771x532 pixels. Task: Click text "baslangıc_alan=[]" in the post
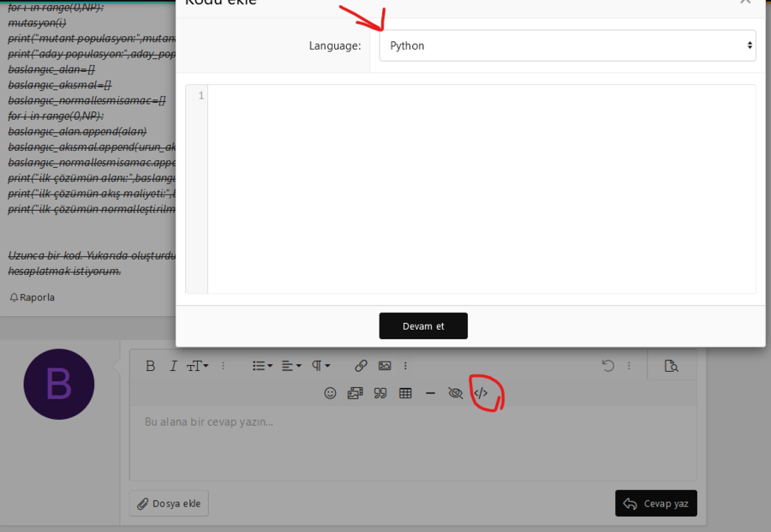[51, 69]
